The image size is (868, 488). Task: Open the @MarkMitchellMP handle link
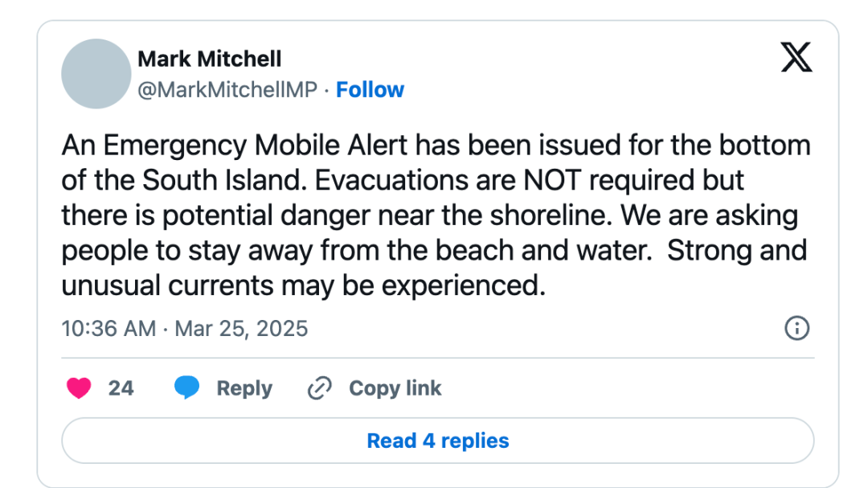[227, 90]
